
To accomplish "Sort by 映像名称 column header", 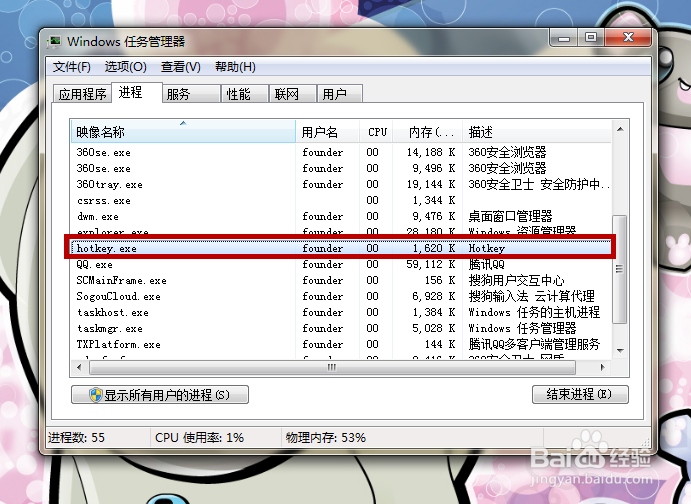I will pos(183,131).
